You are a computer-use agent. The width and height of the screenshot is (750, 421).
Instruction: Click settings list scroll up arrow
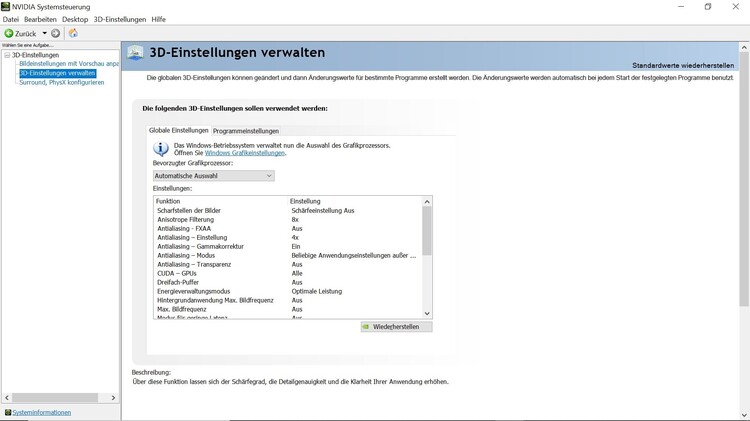tap(427, 202)
